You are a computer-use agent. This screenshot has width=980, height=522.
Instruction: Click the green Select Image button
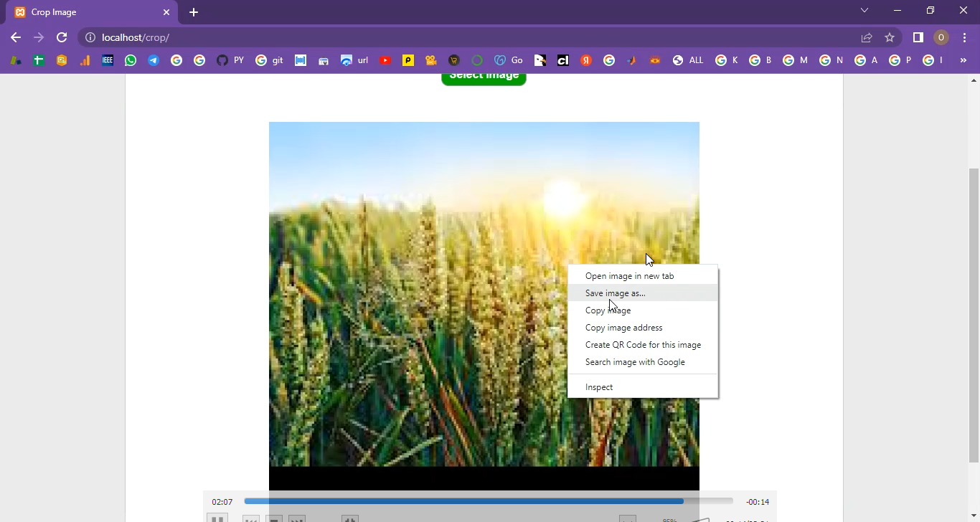point(484,77)
